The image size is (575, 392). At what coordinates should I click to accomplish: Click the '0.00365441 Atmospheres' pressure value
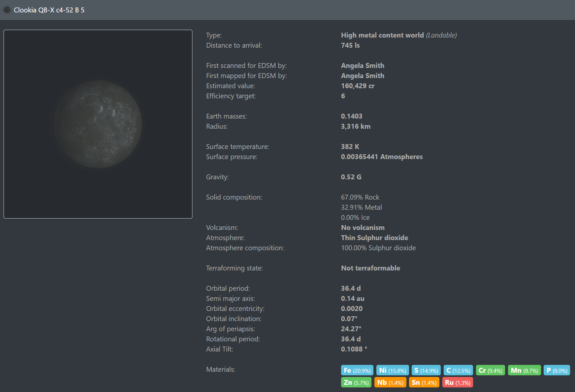tap(382, 157)
